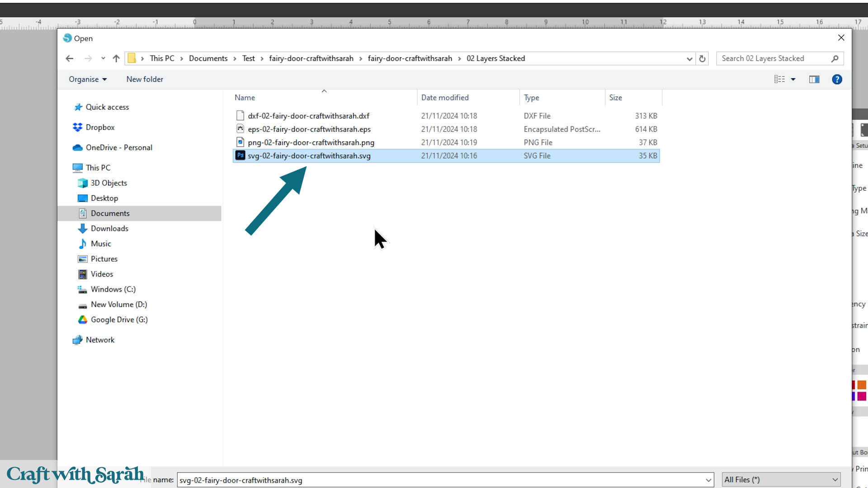868x488 pixels.
Task: Open Google Drive (G:) in the sidebar
Action: point(119,319)
